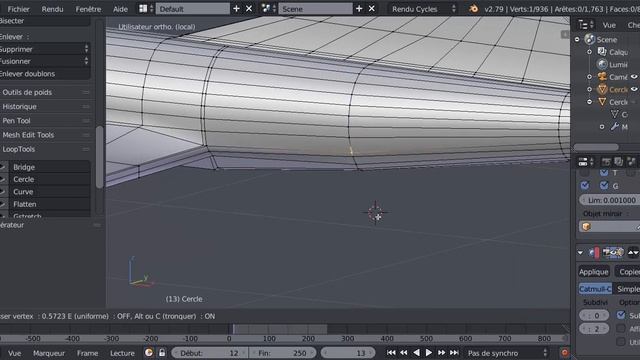Add new screen layout with plus next to Default
This screenshot has height=360, width=640.
[x=236, y=9]
